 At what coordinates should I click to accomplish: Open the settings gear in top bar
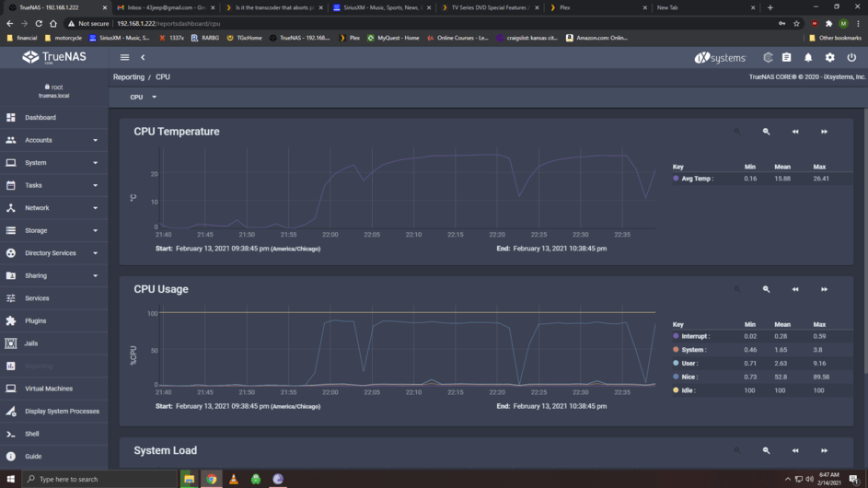(x=829, y=58)
